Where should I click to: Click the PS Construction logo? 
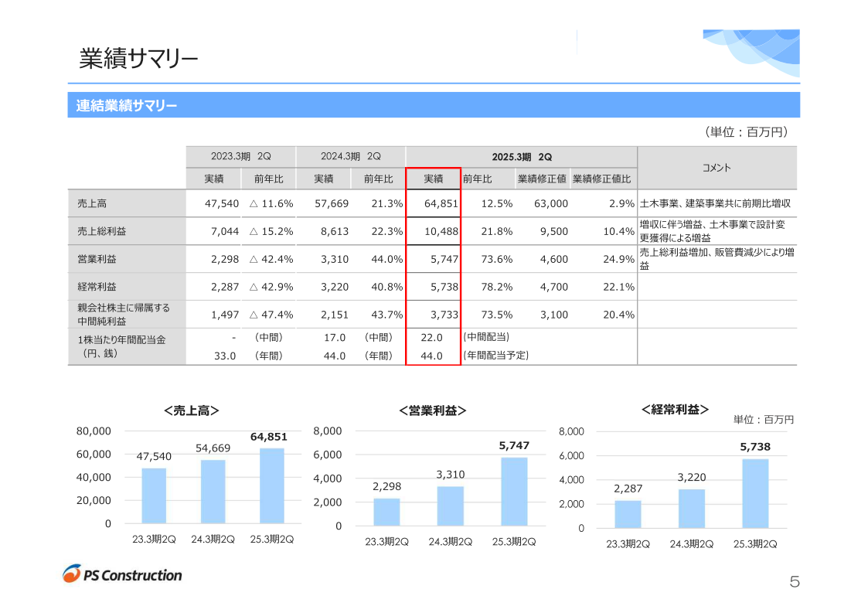(x=122, y=574)
